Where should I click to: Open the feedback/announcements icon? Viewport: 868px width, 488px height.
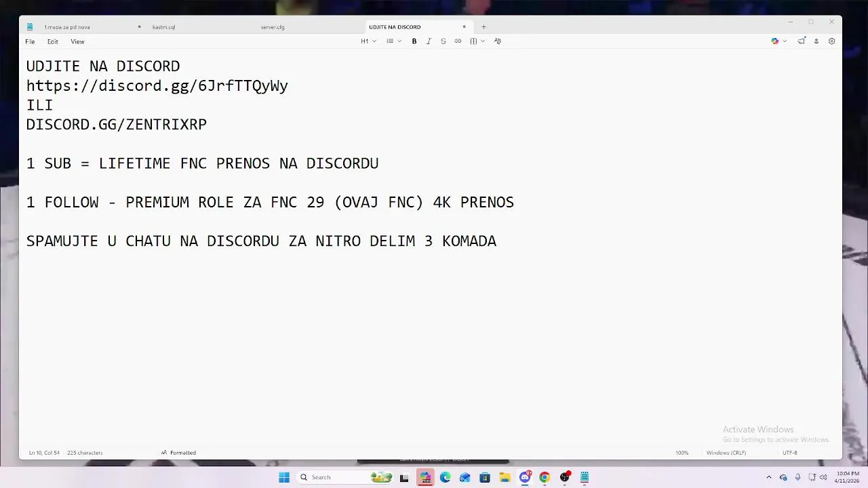802,41
